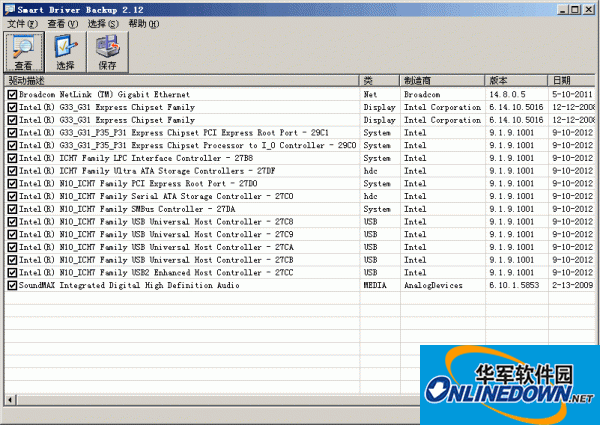Click the Smart Driver Backup title bar icon
600x425 pixels.
coord(9,9)
